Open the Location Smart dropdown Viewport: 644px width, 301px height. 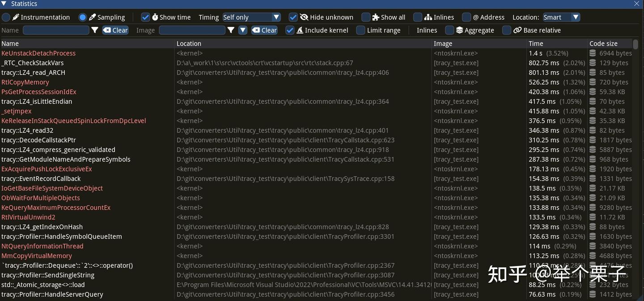pos(561,17)
